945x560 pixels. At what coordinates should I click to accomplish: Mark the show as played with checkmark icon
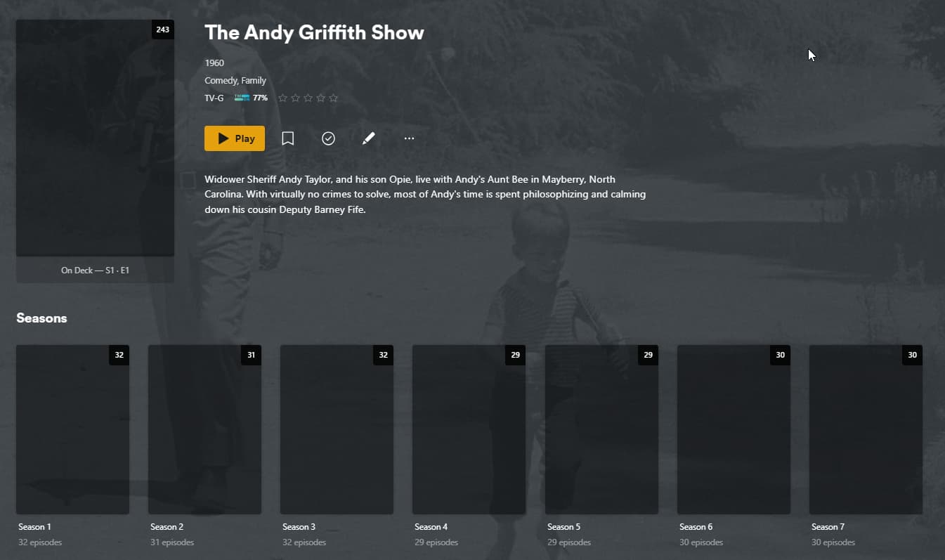[x=328, y=138]
